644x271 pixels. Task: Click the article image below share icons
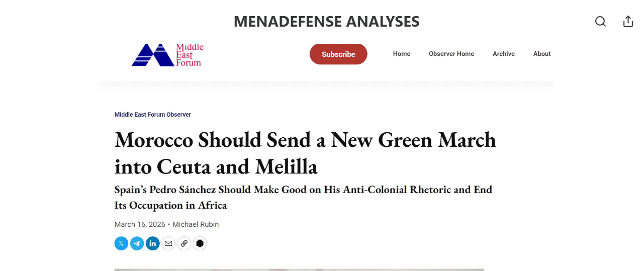(299, 269)
